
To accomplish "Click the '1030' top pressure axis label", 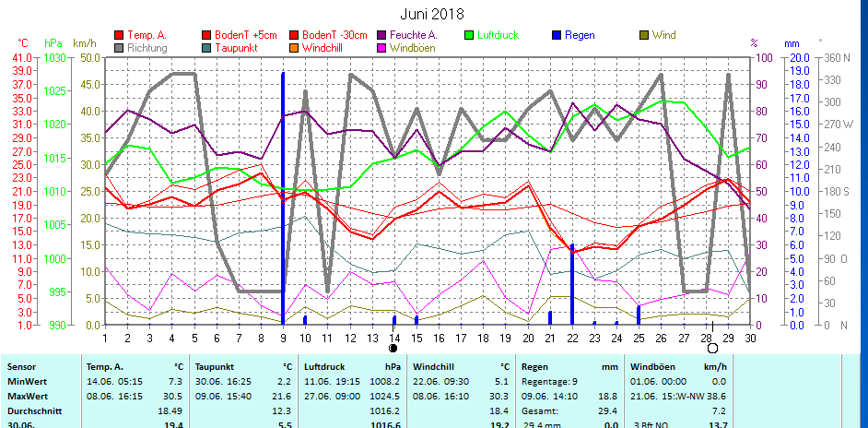I will [x=54, y=57].
